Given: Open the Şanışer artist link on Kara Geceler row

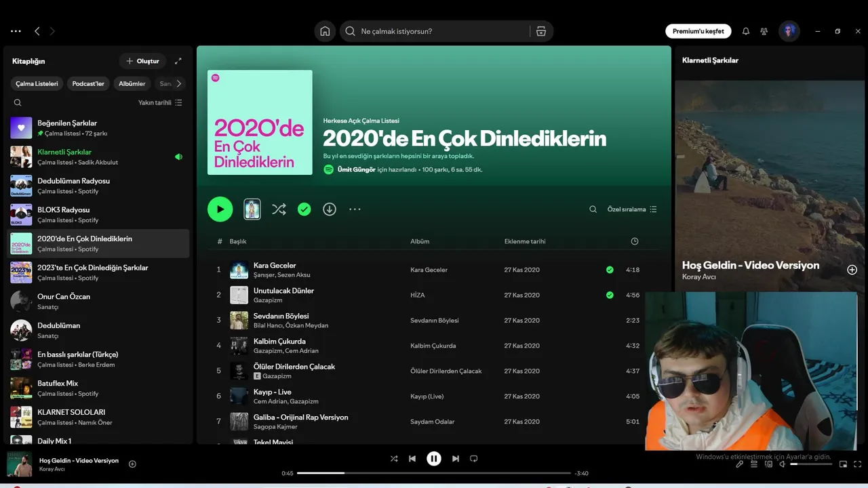Looking at the screenshot, I should [x=264, y=275].
